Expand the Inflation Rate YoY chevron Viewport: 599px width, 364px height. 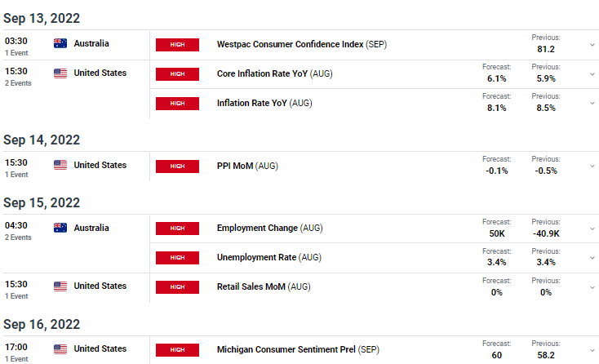tap(592, 103)
